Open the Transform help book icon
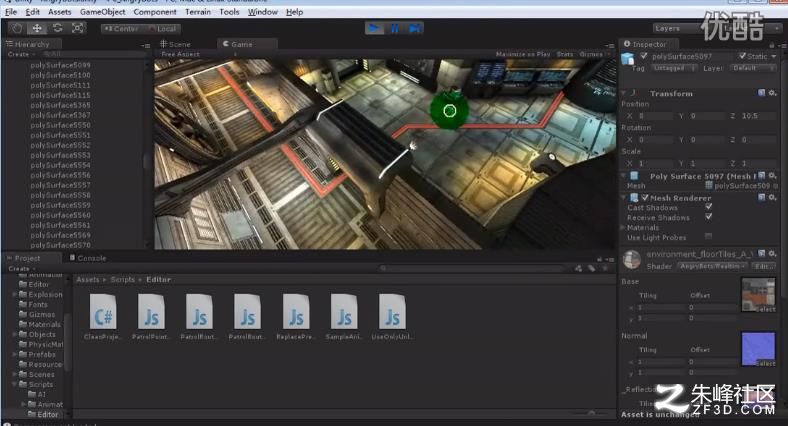The height and width of the screenshot is (426, 788). [761, 93]
